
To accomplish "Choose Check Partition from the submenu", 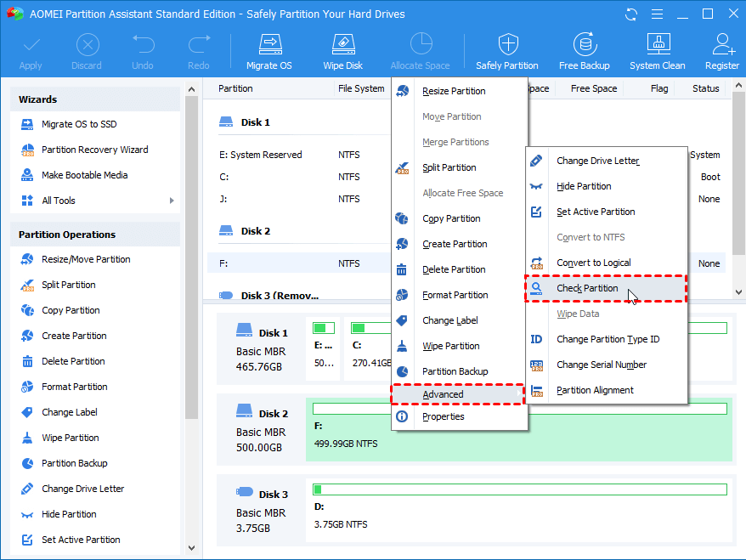I will [587, 288].
